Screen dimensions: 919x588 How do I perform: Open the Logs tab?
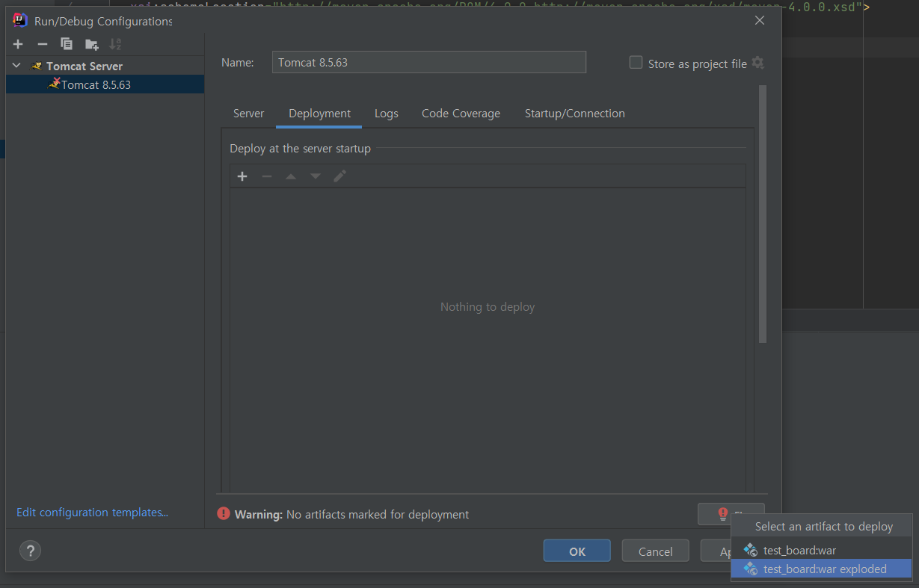[386, 114]
